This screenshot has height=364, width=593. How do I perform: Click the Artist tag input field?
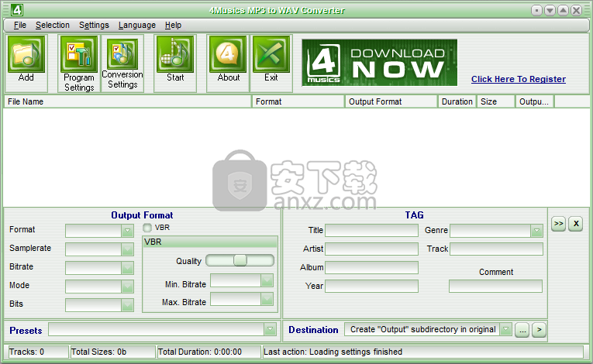coord(372,249)
